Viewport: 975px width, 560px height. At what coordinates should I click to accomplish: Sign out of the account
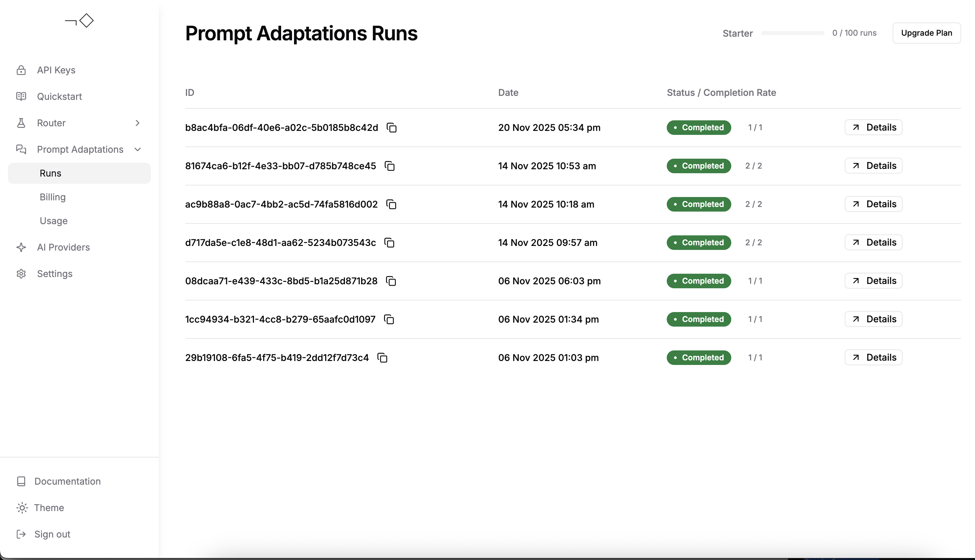pyautogui.click(x=52, y=534)
